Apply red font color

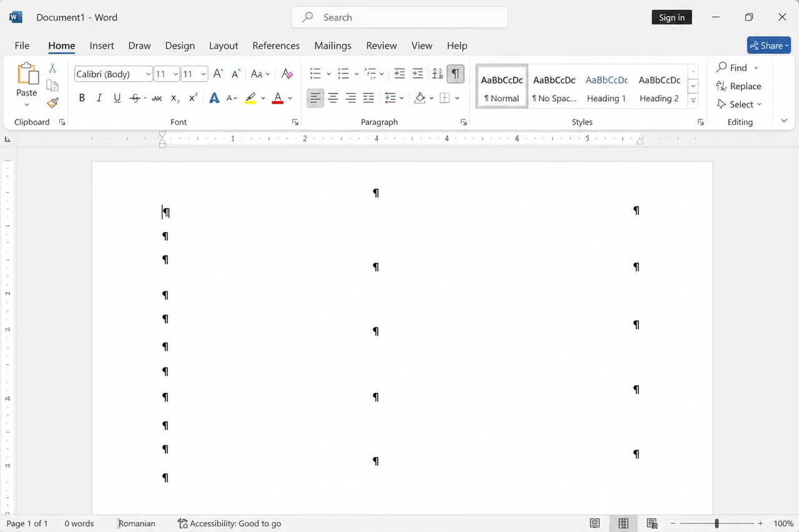[x=278, y=98]
